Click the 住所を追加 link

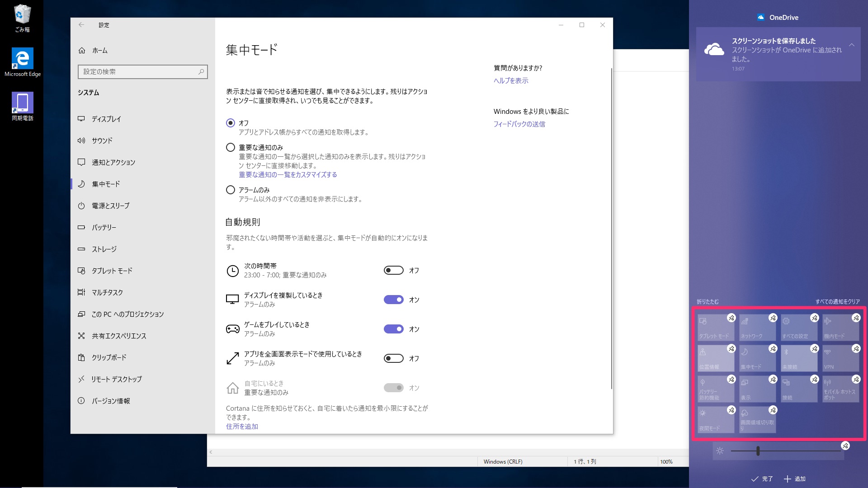tap(242, 426)
